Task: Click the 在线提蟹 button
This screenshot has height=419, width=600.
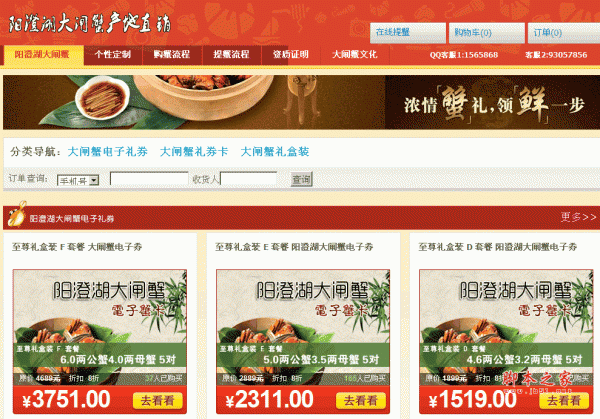Action: click(x=408, y=33)
